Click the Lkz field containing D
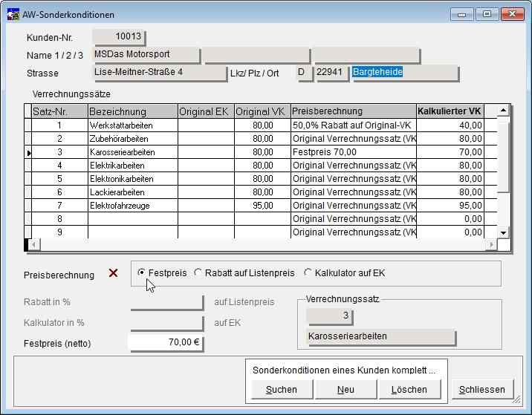This screenshot has height=415, width=532. pos(305,73)
